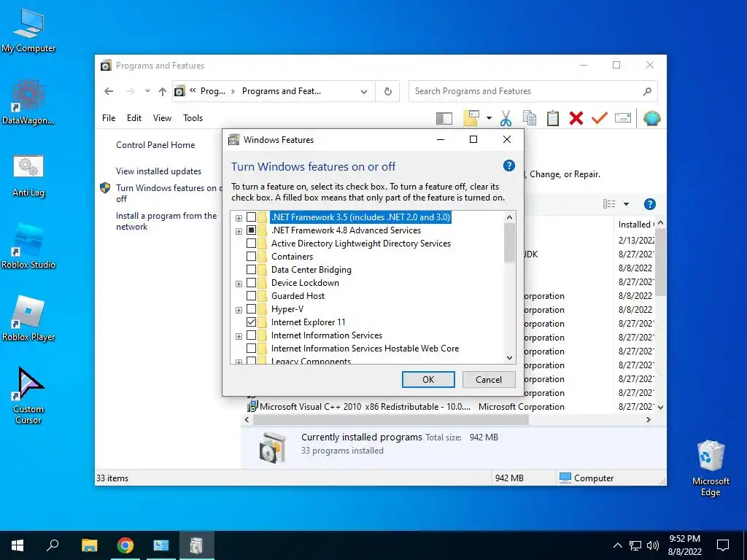Go up one level with Up arrow
Image resolution: width=747 pixels, height=560 pixels.
[x=163, y=91]
